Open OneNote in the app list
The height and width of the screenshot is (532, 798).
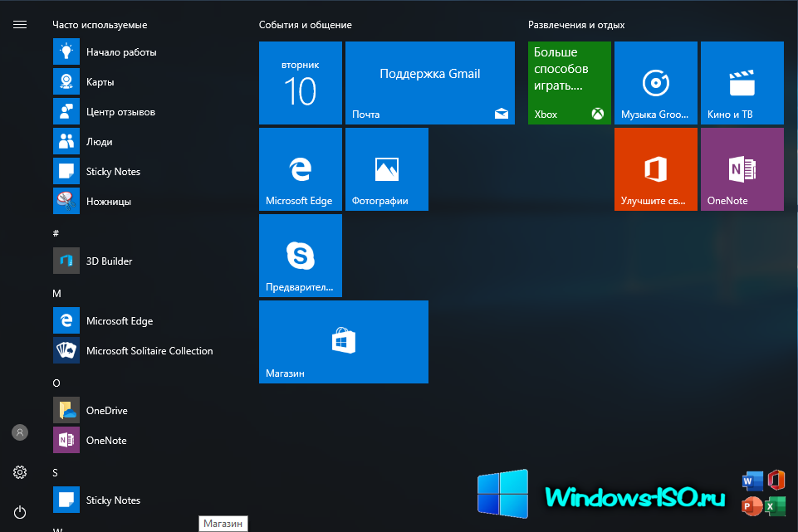point(143,441)
